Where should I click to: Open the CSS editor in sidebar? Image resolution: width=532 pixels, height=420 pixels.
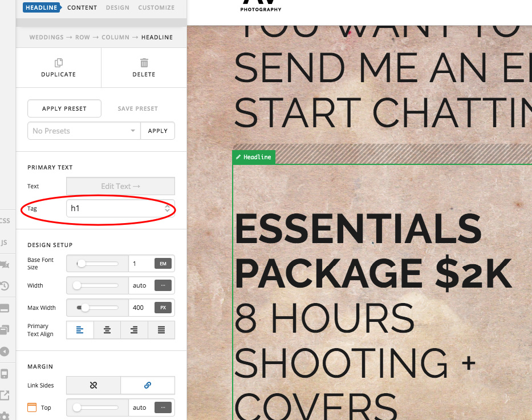point(5,221)
